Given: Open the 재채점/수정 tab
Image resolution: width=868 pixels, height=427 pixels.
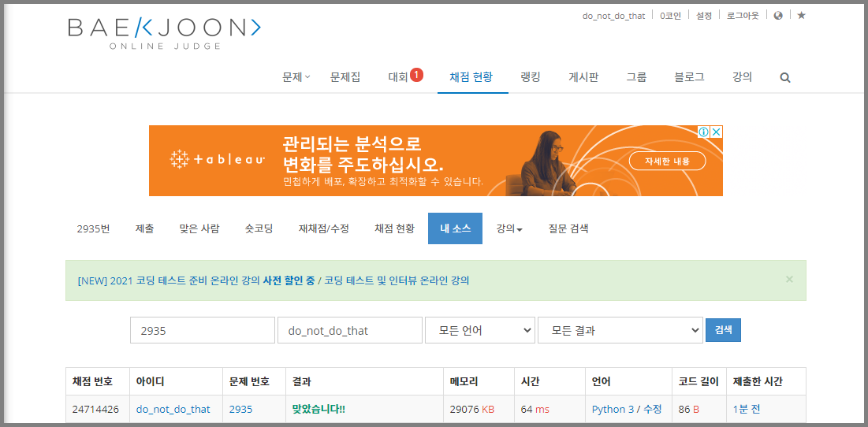Looking at the screenshot, I should point(324,228).
